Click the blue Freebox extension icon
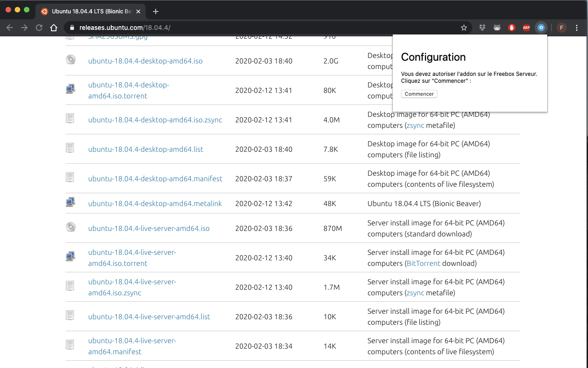Viewport: 588px width, 368px height. tap(541, 28)
